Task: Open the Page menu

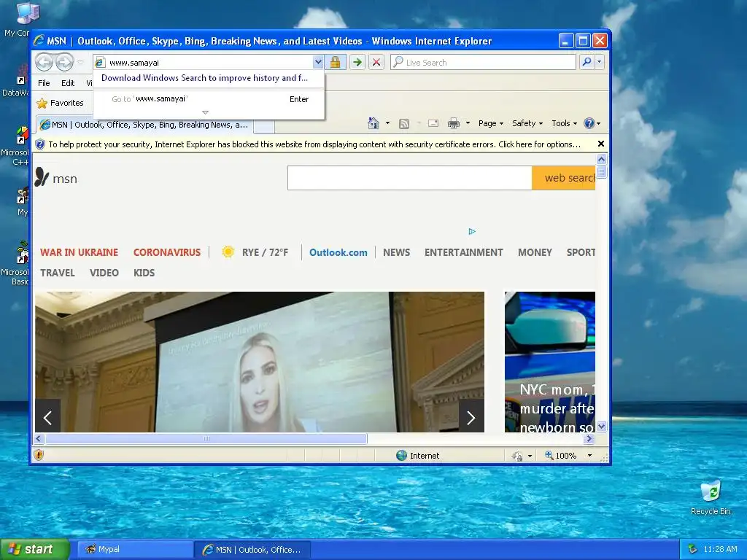Action: tap(491, 123)
